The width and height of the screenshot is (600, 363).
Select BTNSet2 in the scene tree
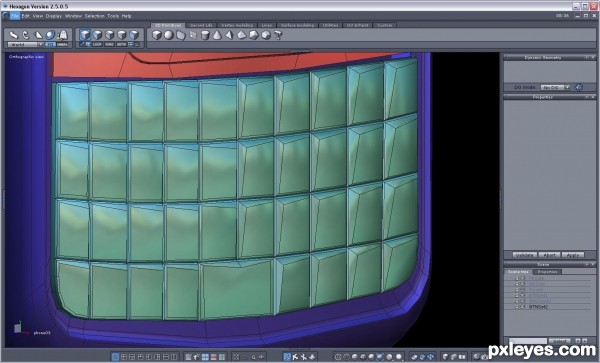[x=538, y=307]
